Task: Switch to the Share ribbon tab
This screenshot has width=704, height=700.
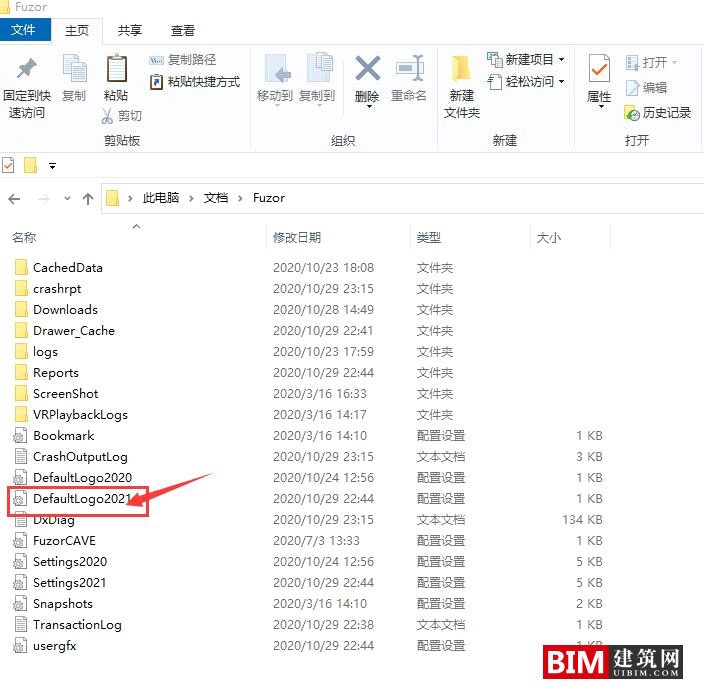Action: pyautogui.click(x=129, y=31)
